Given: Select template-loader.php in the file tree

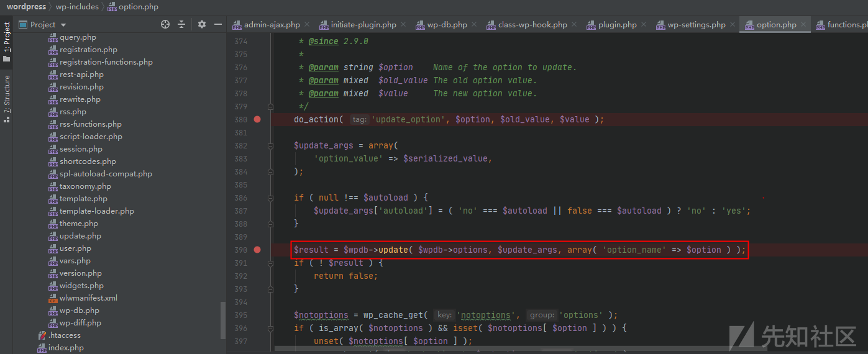Looking at the screenshot, I should (96, 211).
